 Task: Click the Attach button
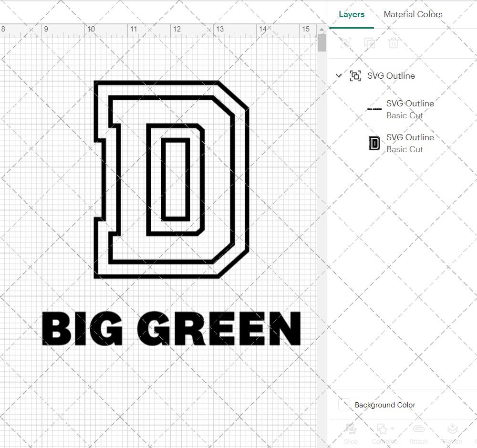419,433
